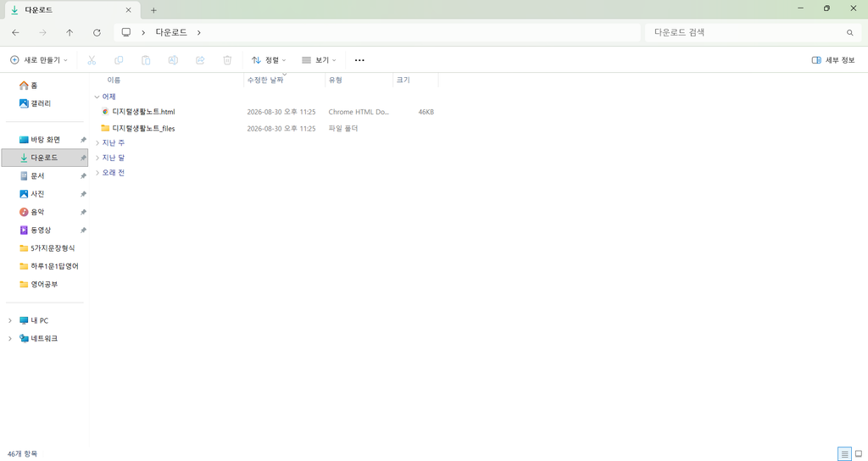
Task: Click the PC monitor icon in address bar
Action: click(126, 32)
